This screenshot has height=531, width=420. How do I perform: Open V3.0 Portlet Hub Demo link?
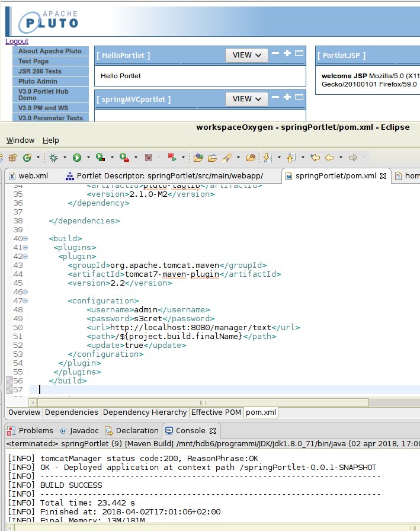pos(50,94)
